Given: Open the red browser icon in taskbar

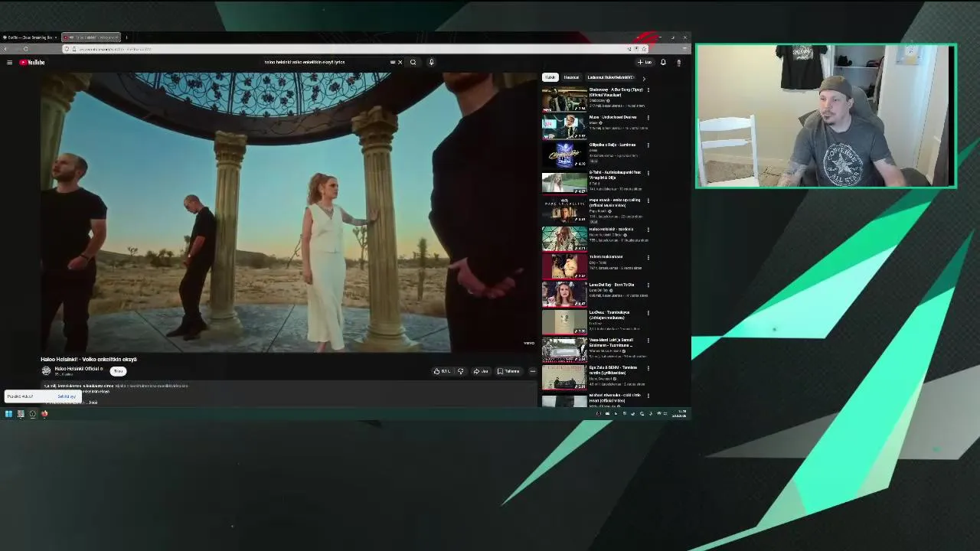Looking at the screenshot, I should 44,414.
